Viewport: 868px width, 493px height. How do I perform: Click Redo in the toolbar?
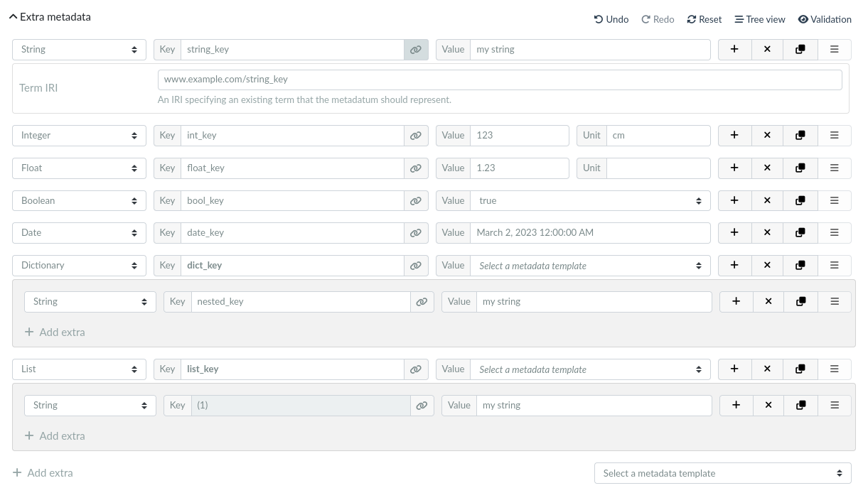[x=658, y=19]
